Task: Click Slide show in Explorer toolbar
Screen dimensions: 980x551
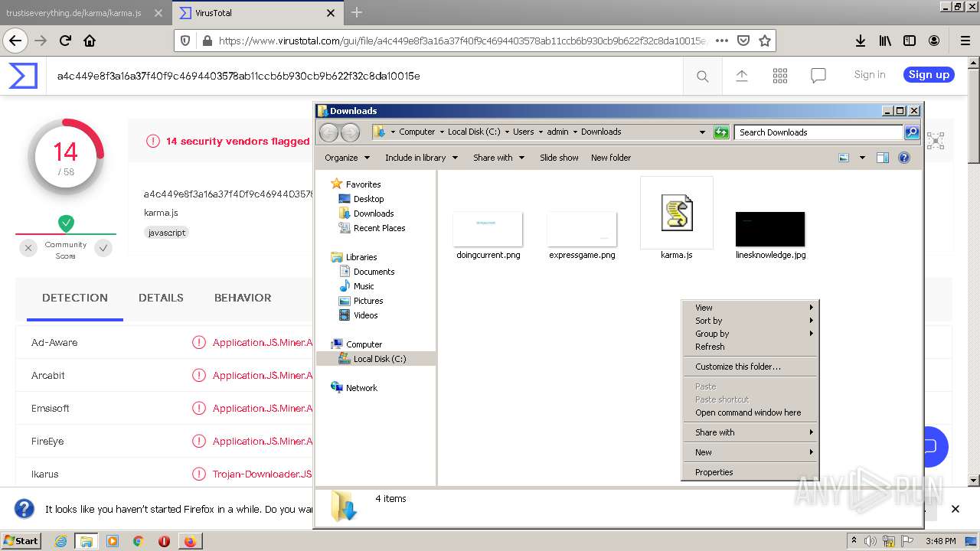Action: point(559,158)
